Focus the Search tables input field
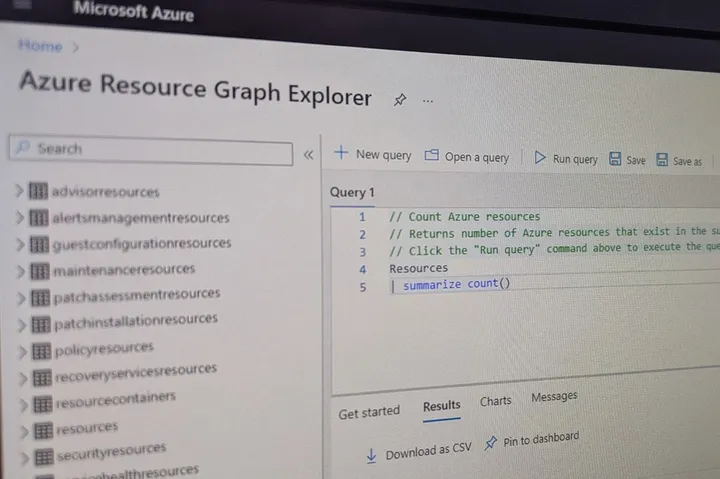Viewport: 720px width, 479px height. (x=151, y=150)
